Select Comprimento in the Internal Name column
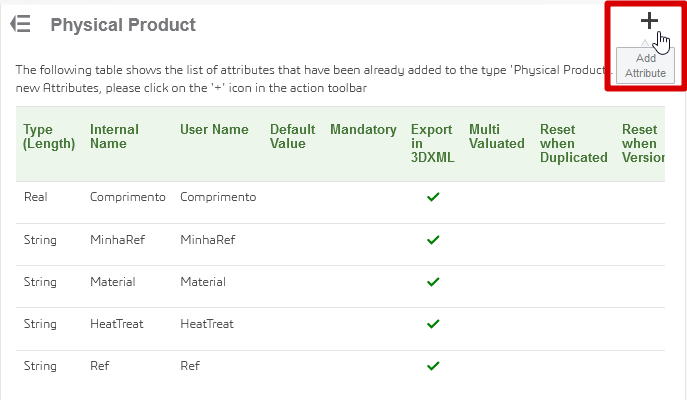 127,198
